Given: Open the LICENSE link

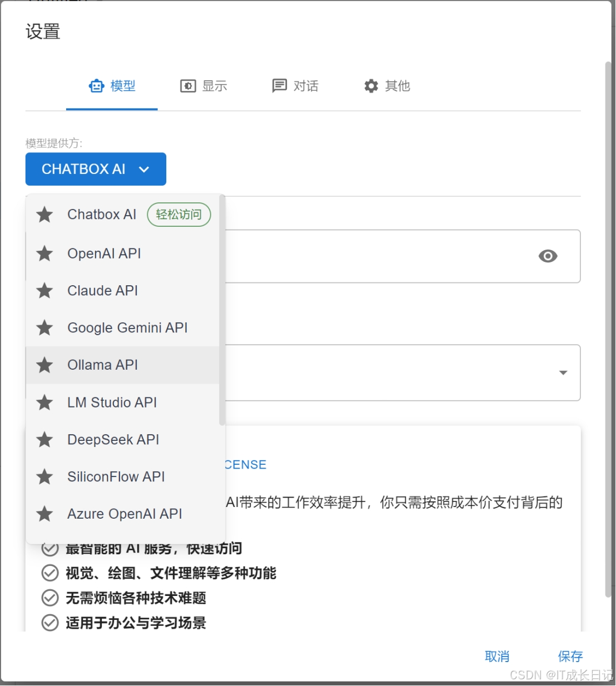Looking at the screenshot, I should click(x=245, y=465).
